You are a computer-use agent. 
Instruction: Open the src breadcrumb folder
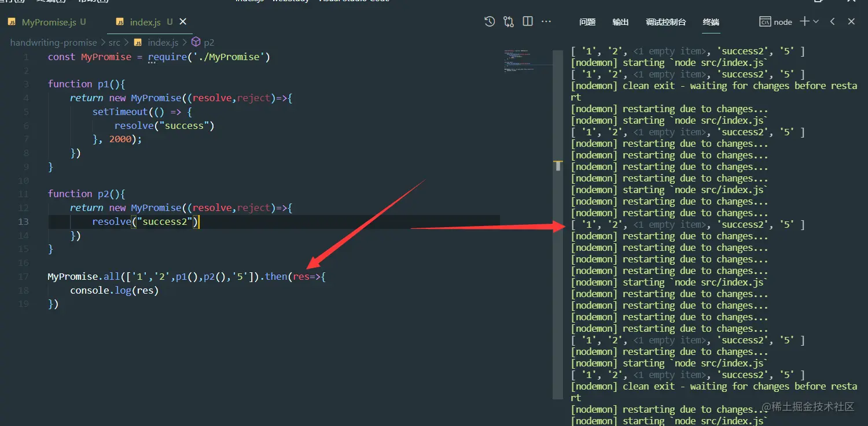point(115,42)
